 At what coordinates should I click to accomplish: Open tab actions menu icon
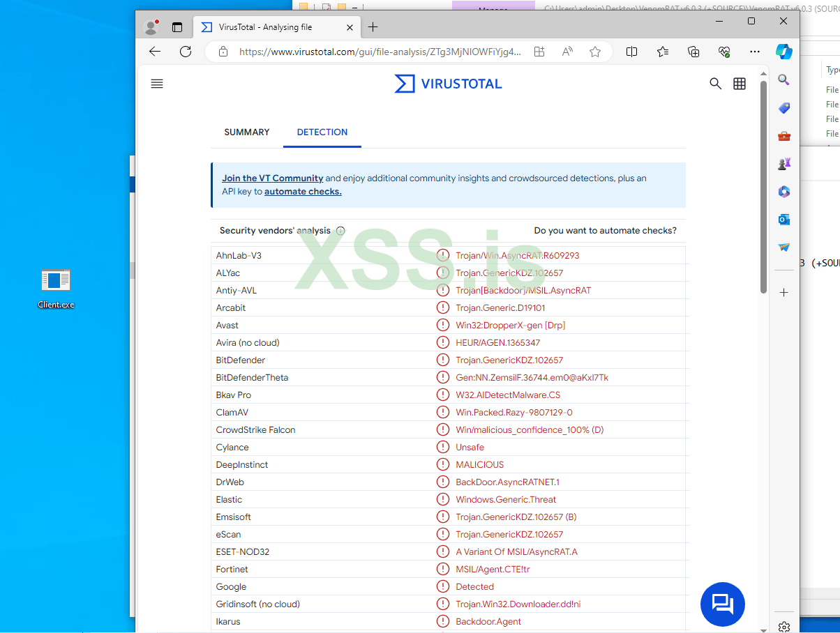point(177,27)
